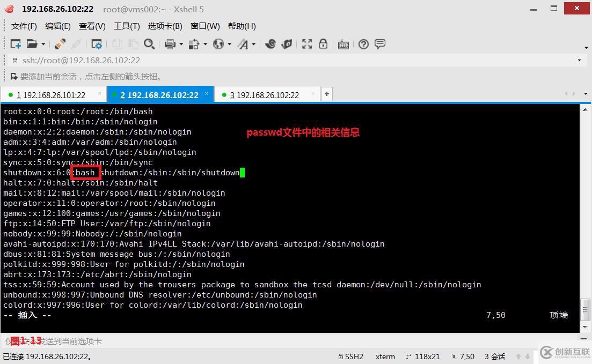Open session Properties gear icon

tap(97, 44)
